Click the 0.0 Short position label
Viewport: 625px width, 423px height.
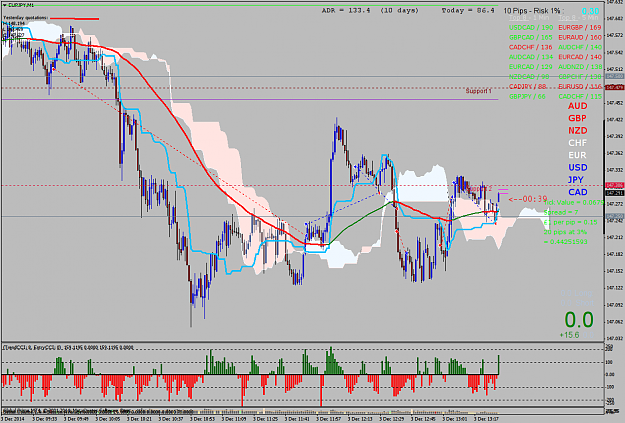(x=577, y=303)
